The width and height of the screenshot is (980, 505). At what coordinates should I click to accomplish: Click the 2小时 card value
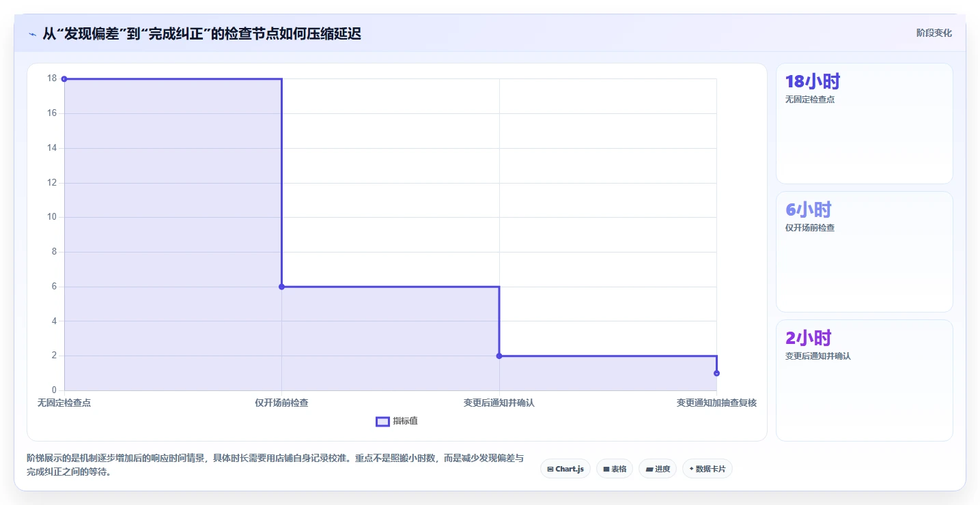(809, 338)
